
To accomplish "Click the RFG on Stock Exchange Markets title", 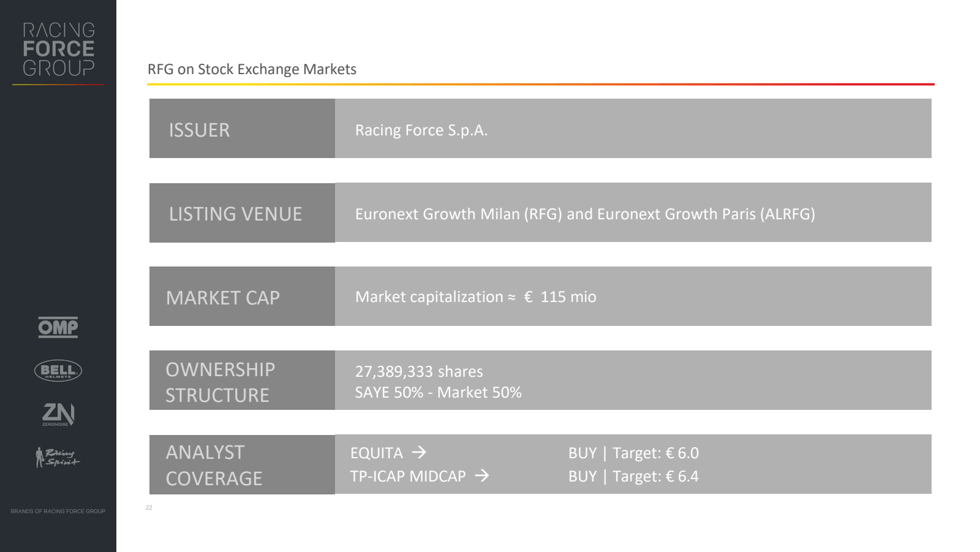I will click(252, 69).
